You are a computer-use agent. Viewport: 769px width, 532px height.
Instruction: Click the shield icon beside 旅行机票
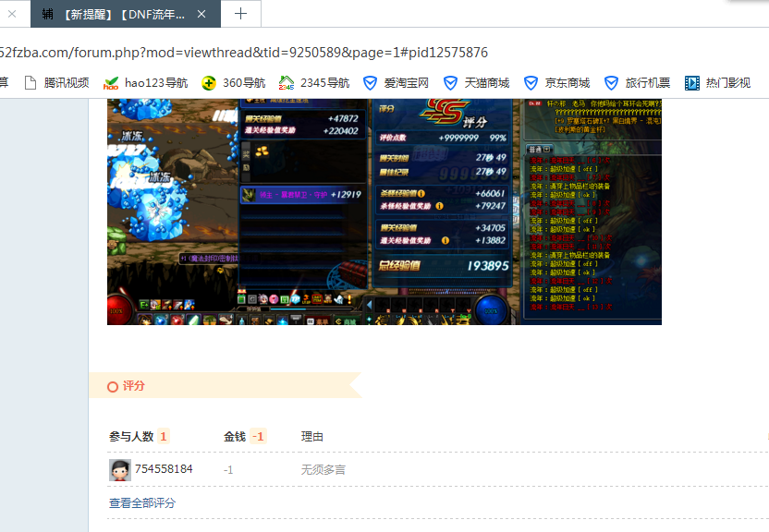(x=611, y=83)
